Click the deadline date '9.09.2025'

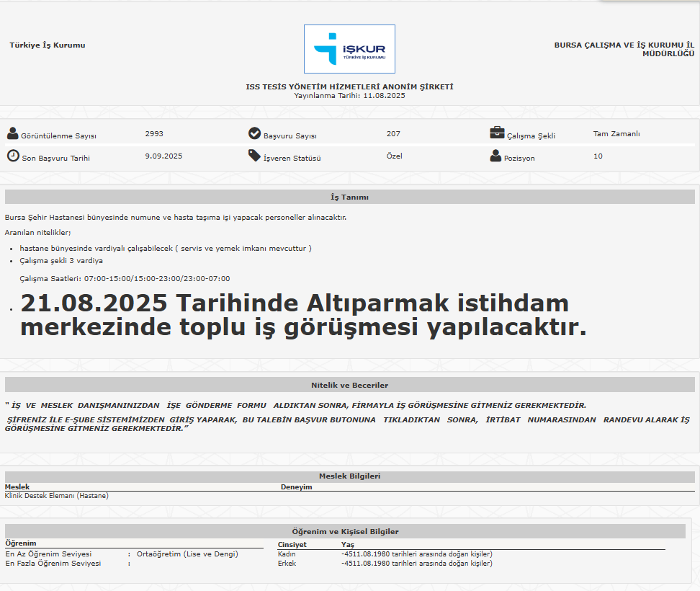pyautogui.click(x=163, y=156)
